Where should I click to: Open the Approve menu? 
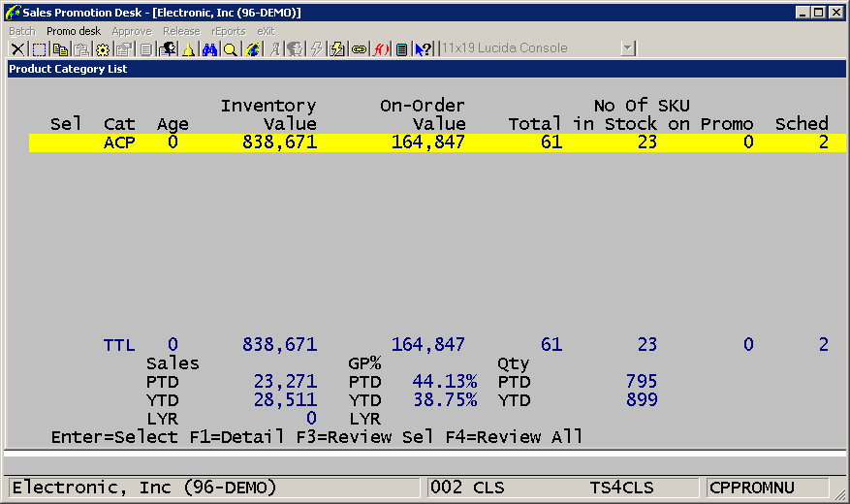tap(132, 31)
